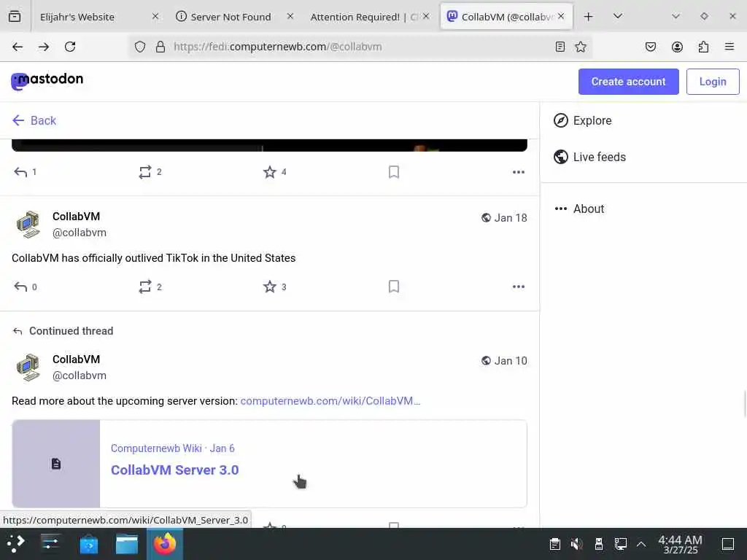Open the extensions puzzle icon

pyautogui.click(x=703, y=47)
